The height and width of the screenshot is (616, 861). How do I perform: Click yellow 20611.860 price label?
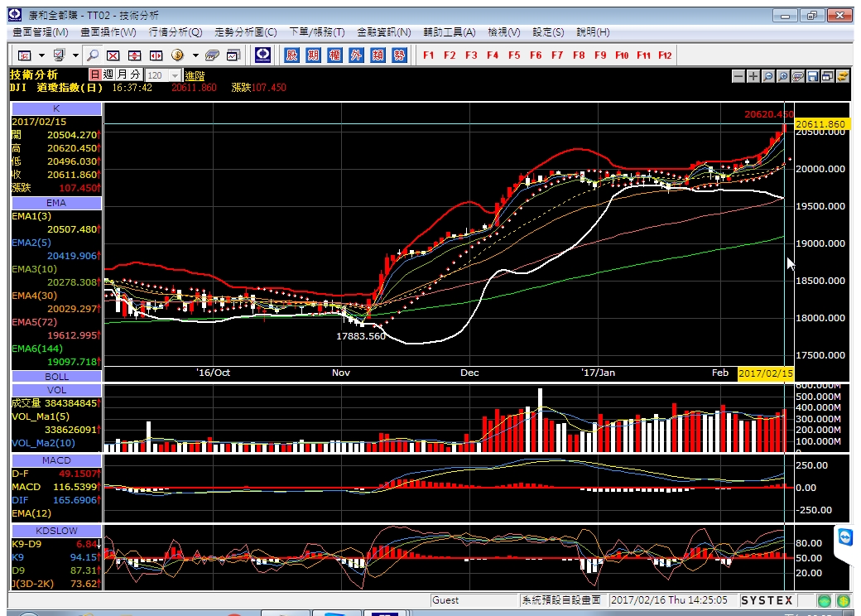tap(822, 125)
